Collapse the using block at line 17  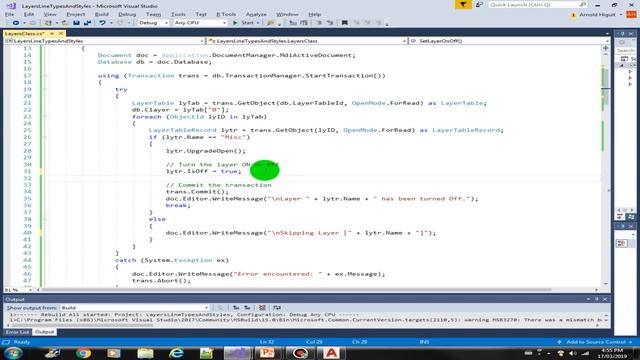[x=45, y=76]
